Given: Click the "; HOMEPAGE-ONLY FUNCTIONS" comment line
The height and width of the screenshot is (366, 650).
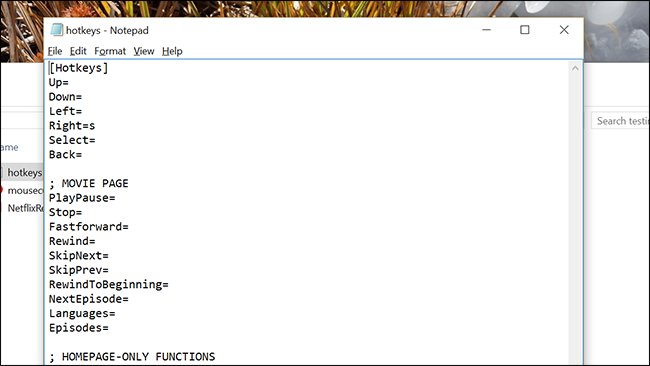Looking at the screenshot, I should (x=132, y=357).
